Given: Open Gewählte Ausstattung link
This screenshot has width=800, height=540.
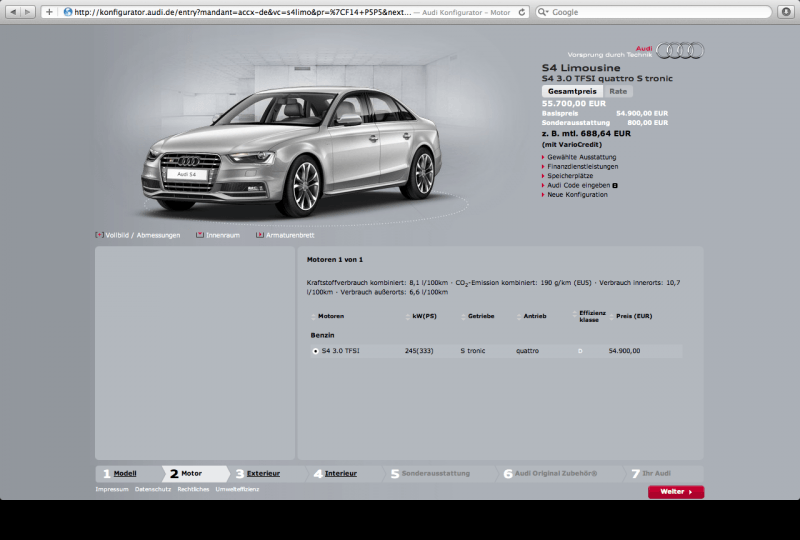Looking at the screenshot, I should pyautogui.click(x=582, y=157).
